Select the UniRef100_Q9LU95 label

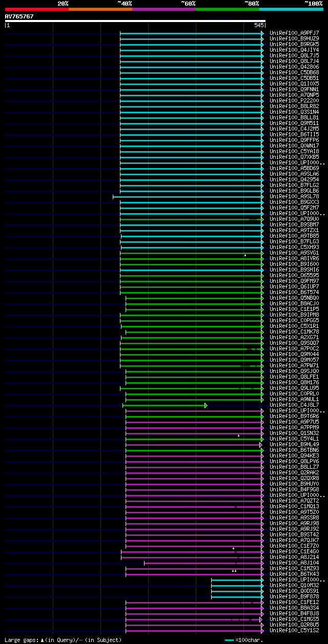(x=294, y=388)
